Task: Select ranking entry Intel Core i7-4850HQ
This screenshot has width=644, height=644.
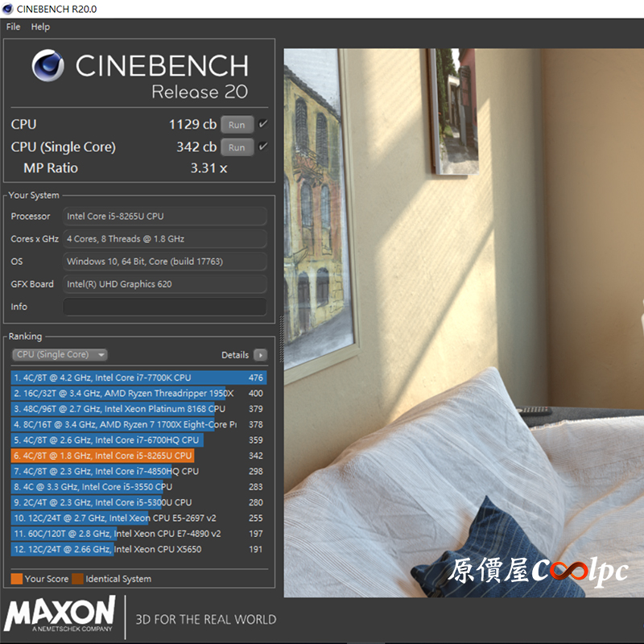Action: pos(138,471)
